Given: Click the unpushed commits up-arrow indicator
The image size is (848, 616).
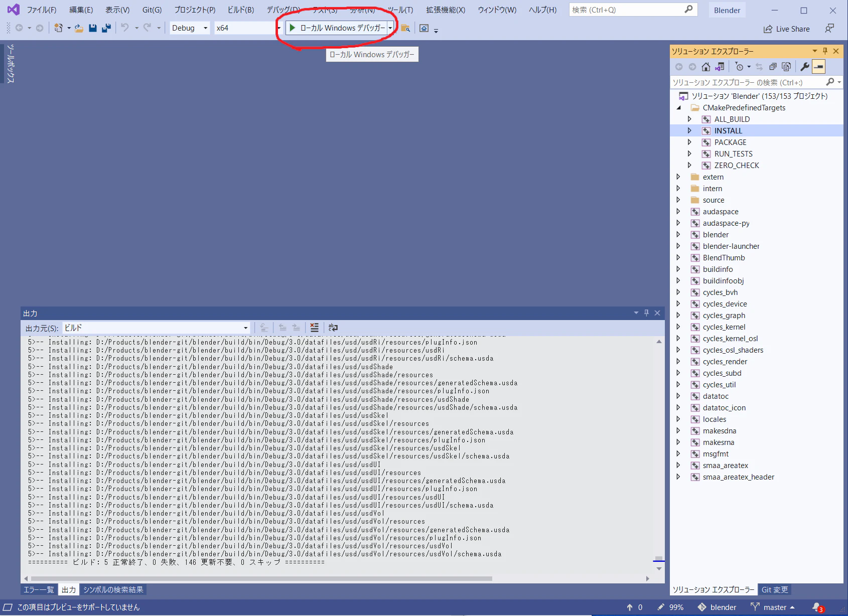Looking at the screenshot, I should click(x=634, y=607).
